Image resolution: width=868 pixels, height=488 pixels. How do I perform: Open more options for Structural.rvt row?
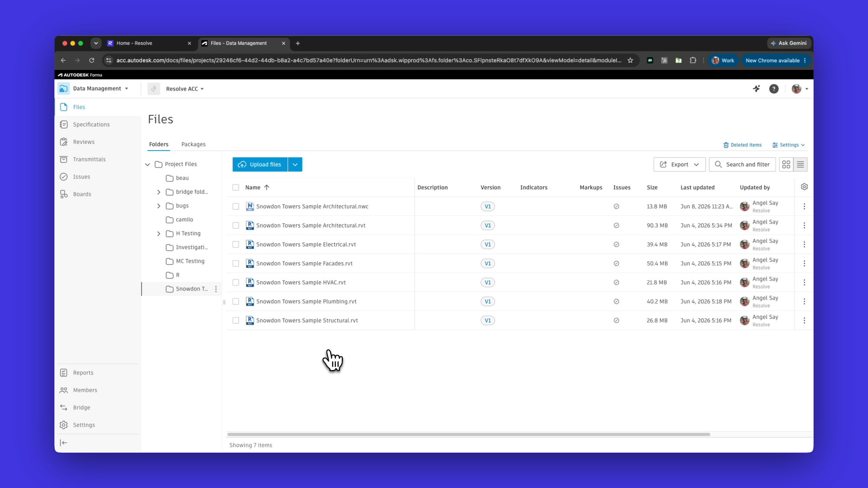click(x=804, y=320)
